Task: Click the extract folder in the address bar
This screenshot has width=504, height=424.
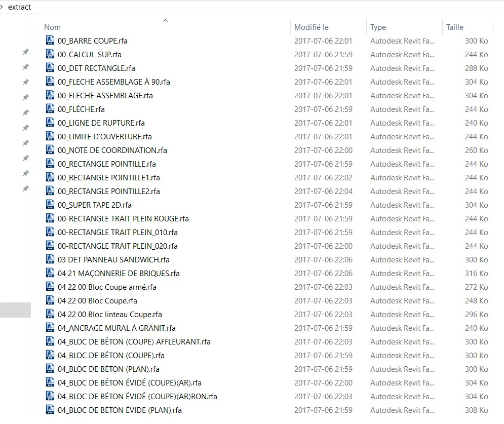Action: (x=19, y=7)
